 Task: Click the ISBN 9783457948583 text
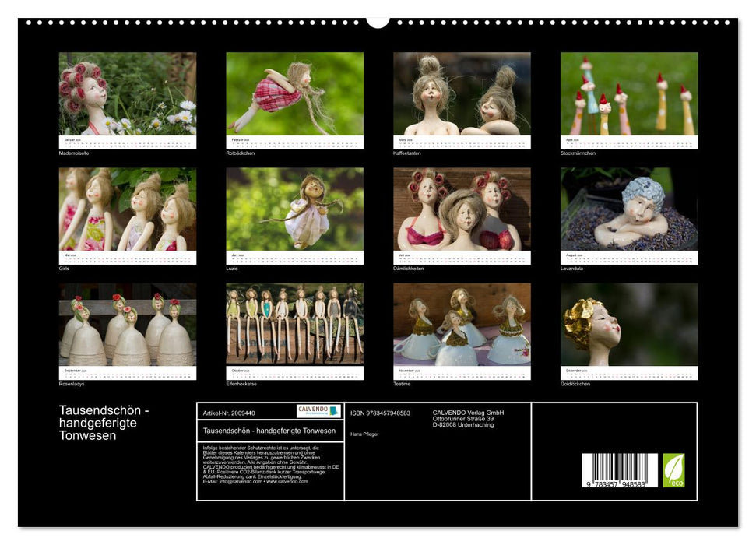click(x=380, y=413)
